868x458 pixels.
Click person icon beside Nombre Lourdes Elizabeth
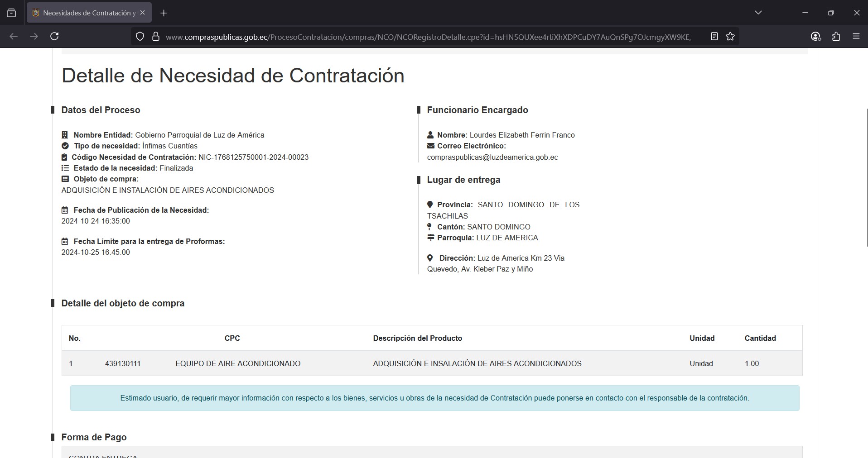click(x=430, y=135)
